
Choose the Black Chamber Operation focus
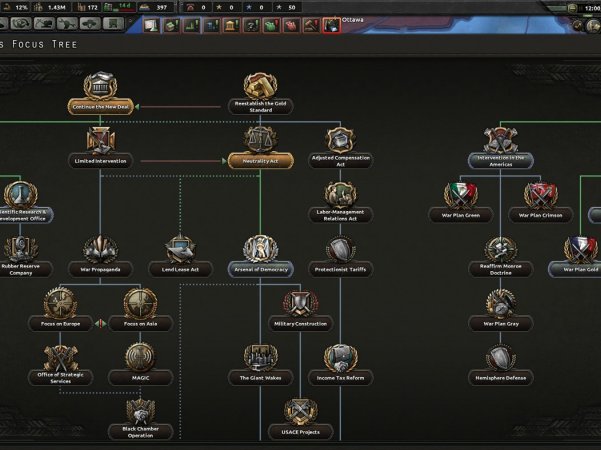[140, 432]
